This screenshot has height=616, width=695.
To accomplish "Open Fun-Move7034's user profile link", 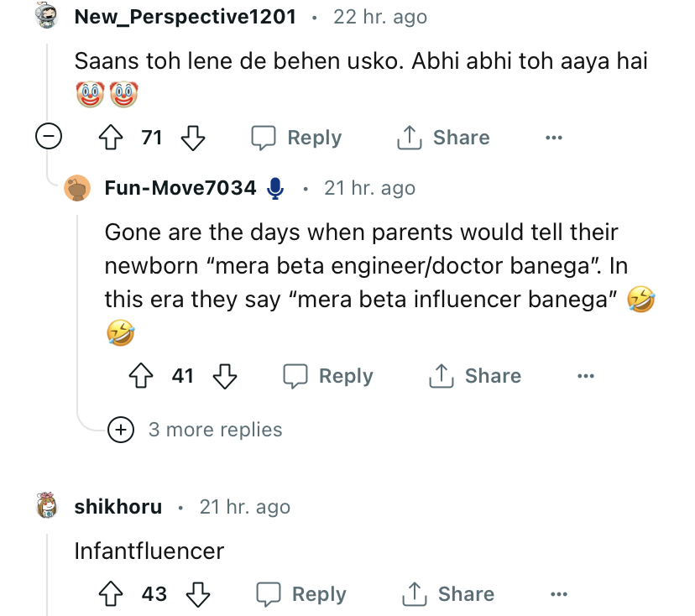I will coord(180,188).
